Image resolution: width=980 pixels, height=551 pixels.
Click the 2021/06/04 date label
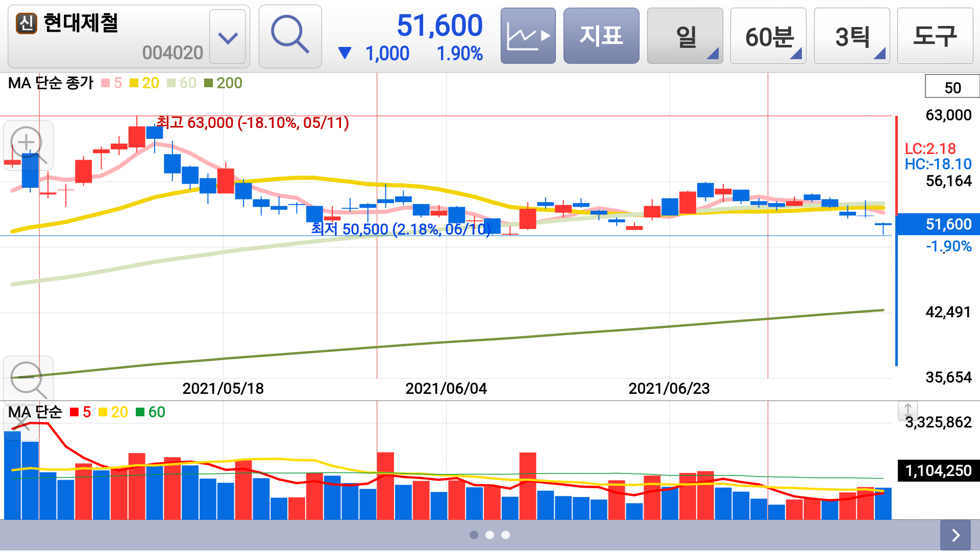(446, 389)
